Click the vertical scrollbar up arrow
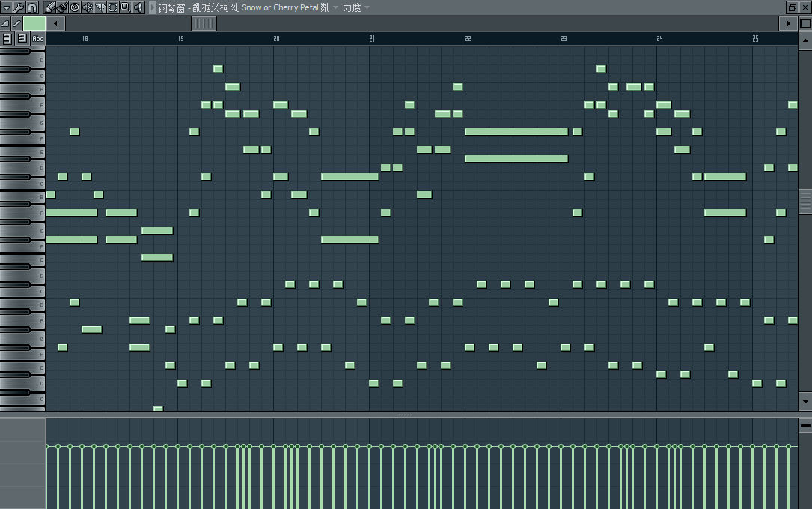Screen dimensions: 812x509 point(805,41)
